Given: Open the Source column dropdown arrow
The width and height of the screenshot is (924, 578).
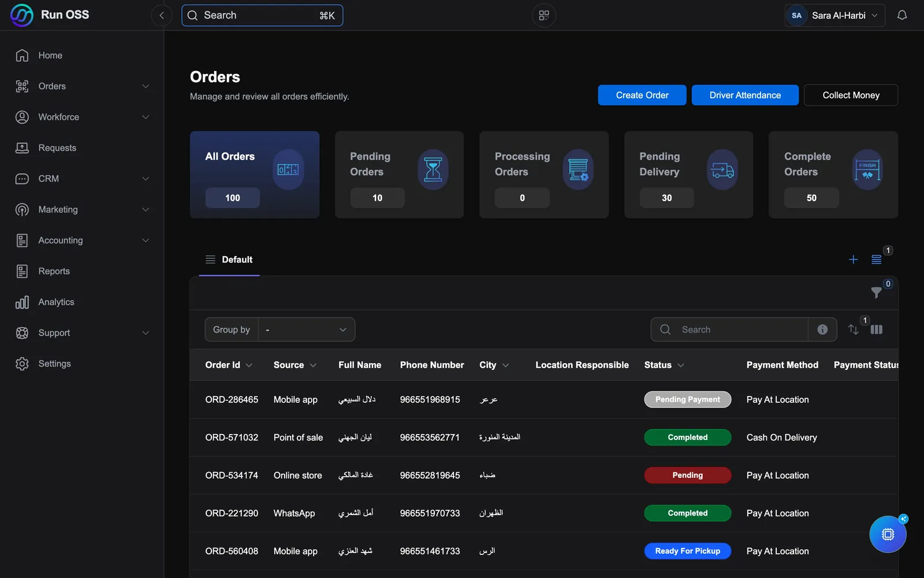Looking at the screenshot, I should (x=313, y=365).
